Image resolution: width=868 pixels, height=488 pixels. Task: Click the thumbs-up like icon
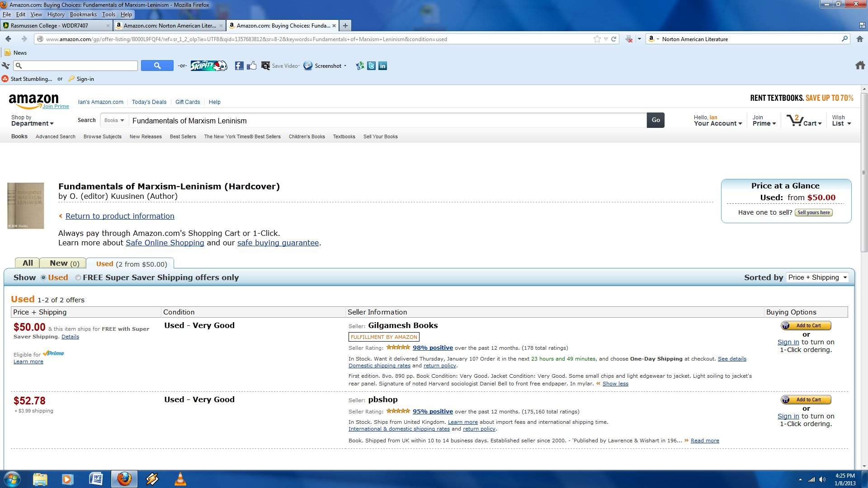pyautogui.click(x=252, y=66)
